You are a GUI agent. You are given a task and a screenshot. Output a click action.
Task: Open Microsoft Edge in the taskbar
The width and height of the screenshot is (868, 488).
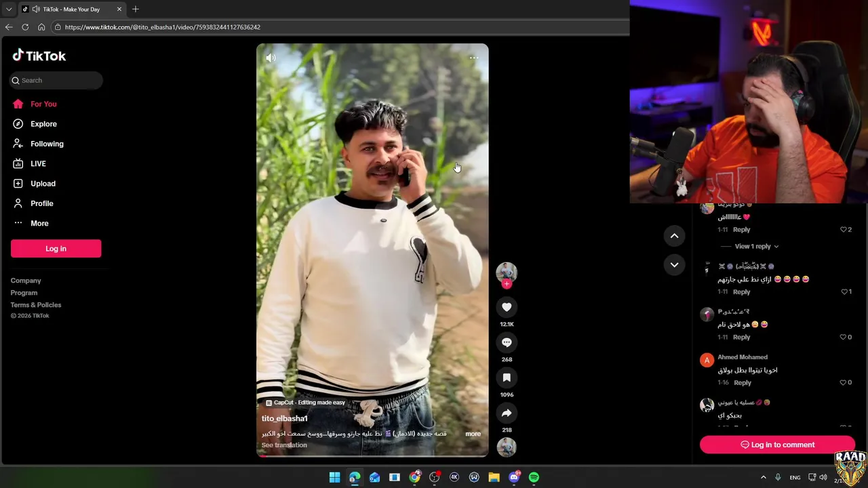pos(355,477)
